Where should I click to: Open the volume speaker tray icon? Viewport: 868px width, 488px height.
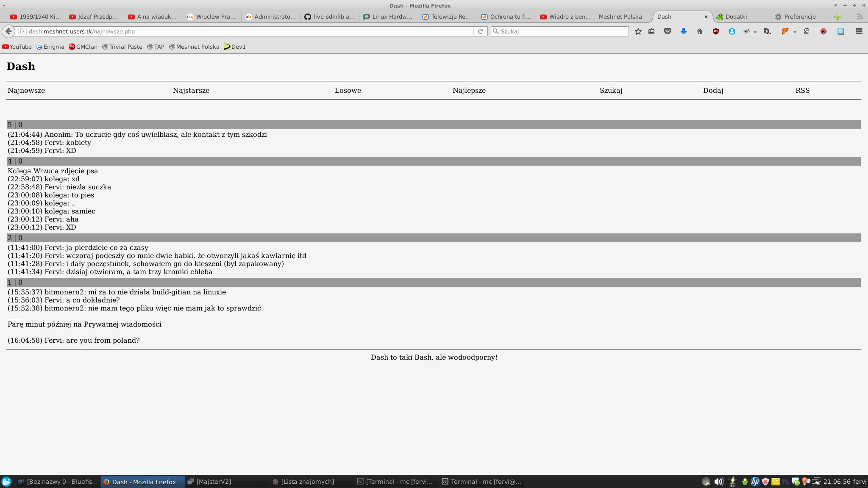(x=718, y=482)
